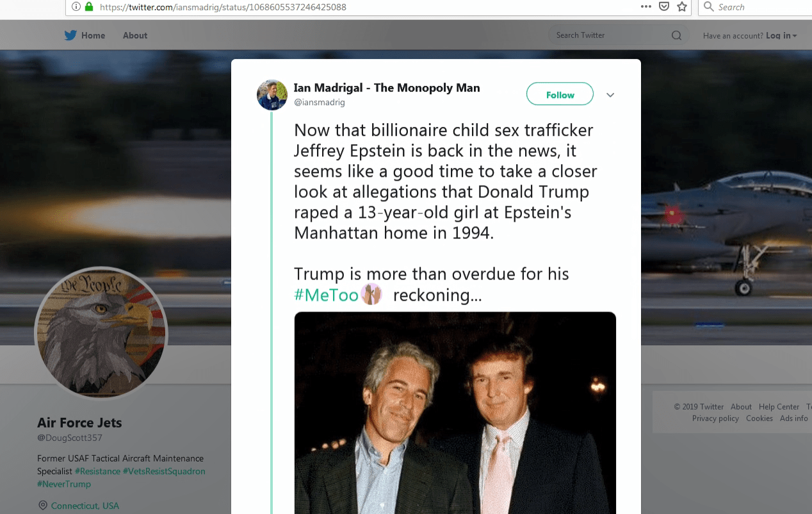Go to the Home tab
This screenshot has width=812, height=514.
tap(93, 36)
